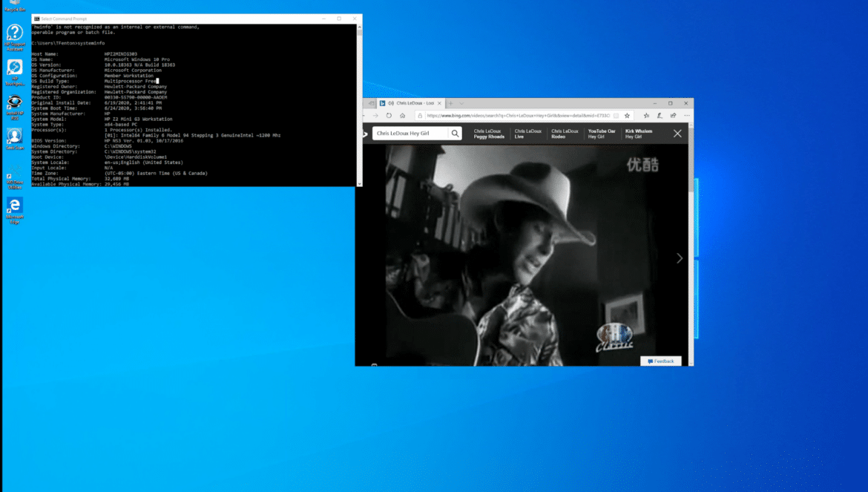Open Chris LeDoux Peggy Rhoads suggestion
The width and height of the screenshot is (868, 492).
tap(489, 134)
